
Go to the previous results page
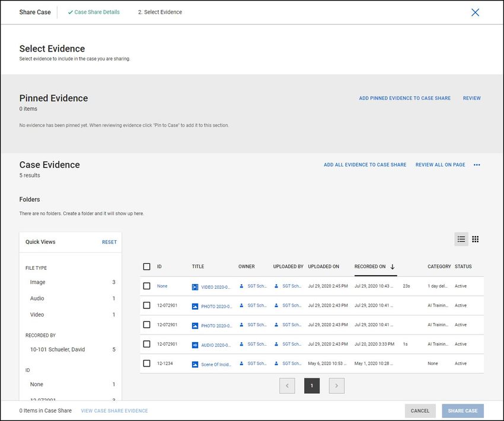[x=288, y=385]
